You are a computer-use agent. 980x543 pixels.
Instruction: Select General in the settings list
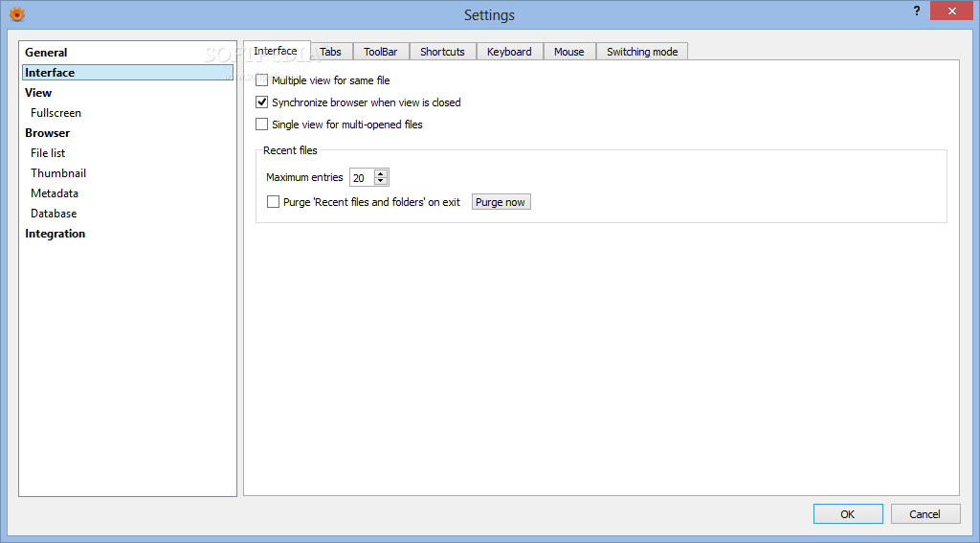(x=127, y=53)
